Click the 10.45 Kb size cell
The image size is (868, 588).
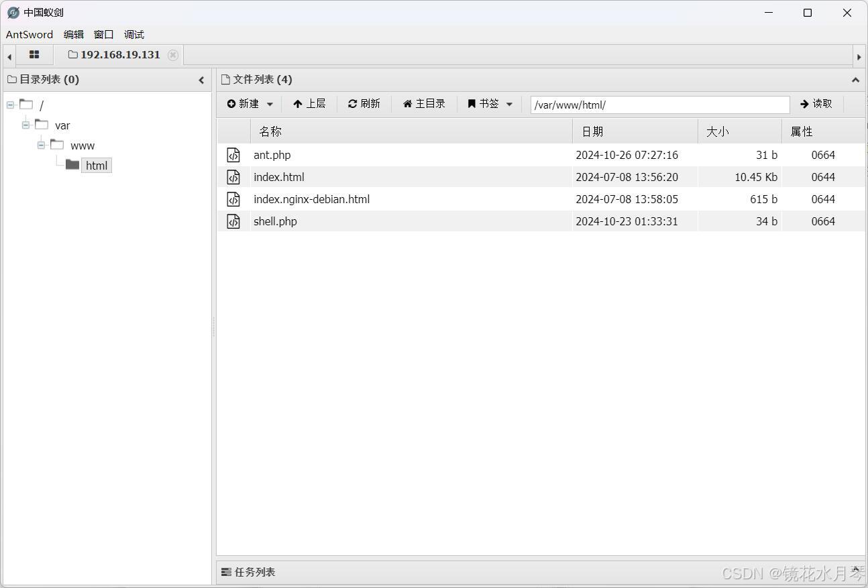pyautogui.click(x=756, y=177)
